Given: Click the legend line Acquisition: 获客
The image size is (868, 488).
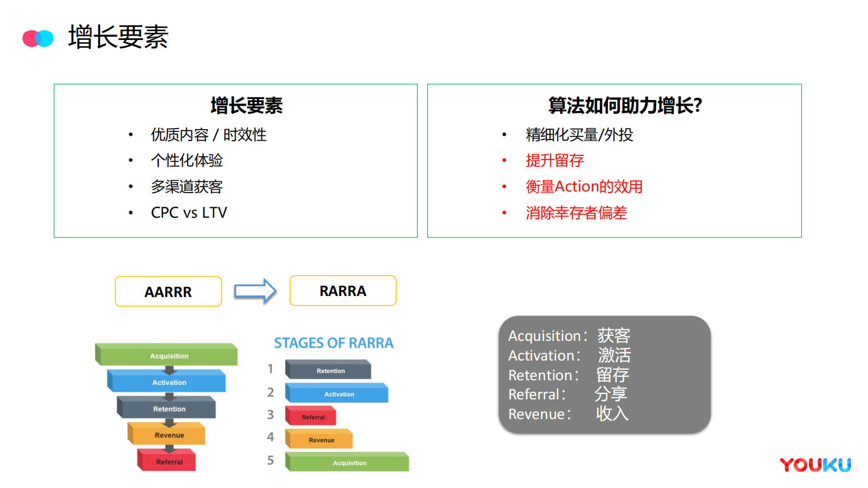Looking at the screenshot, I should click(569, 335).
